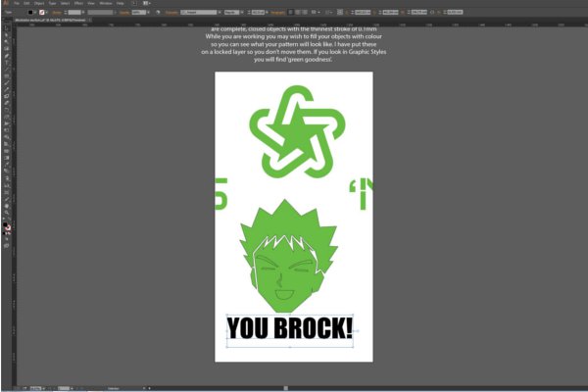Select the Direct Selection tool

(x=7, y=35)
